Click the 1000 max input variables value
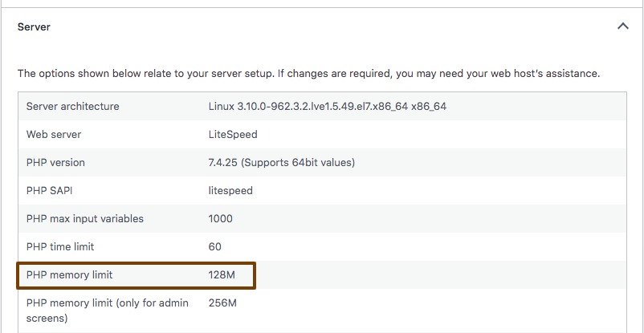Image resolution: width=644 pixels, height=333 pixels. pos(220,218)
